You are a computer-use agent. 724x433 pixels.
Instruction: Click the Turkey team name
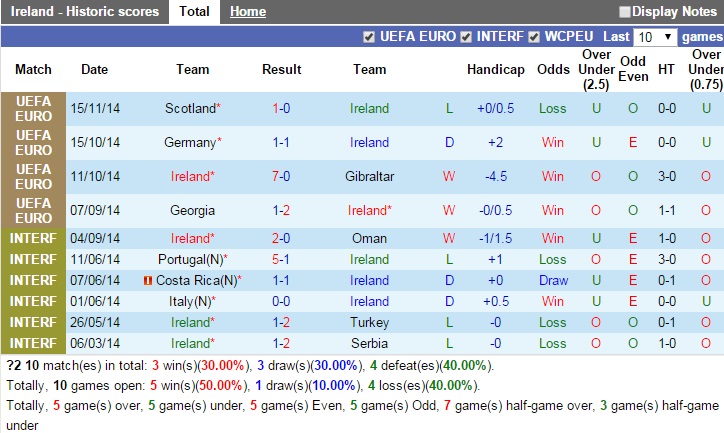point(369,322)
